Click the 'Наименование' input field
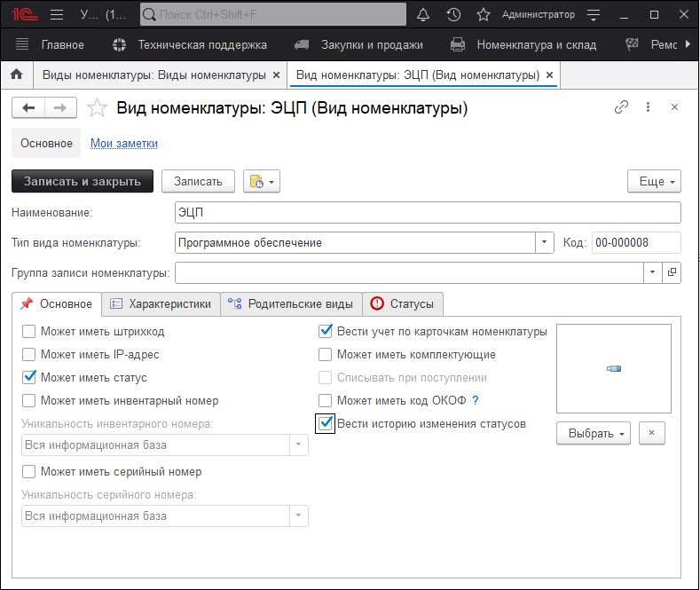This screenshot has width=700, height=590. coord(428,213)
